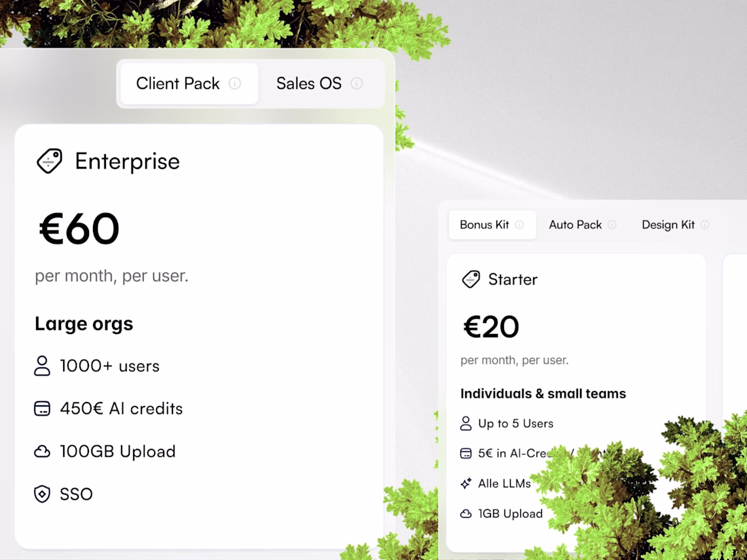Click the cloud icon beside 1GB Upload
Image resolution: width=747 pixels, height=560 pixels.
point(466,514)
